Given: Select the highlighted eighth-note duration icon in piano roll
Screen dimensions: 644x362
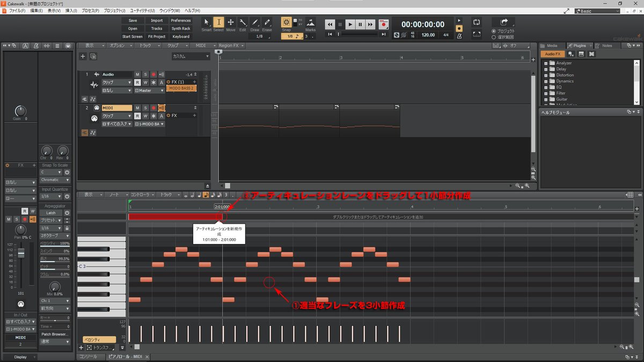Looking at the screenshot, I should [206, 195].
